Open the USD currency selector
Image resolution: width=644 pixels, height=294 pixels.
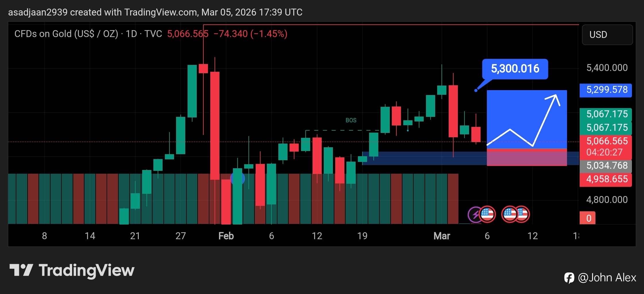607,35
